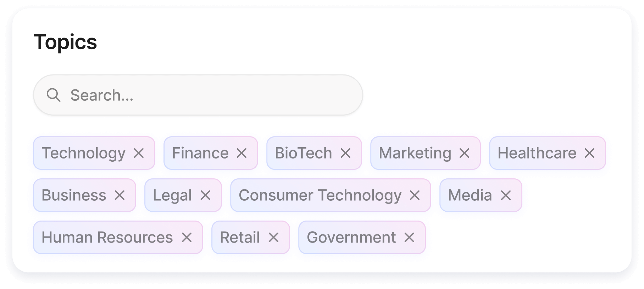Dismiss the Healthcare topic using its X
Viewport: 644px width, 289px height.
(589, 153)
